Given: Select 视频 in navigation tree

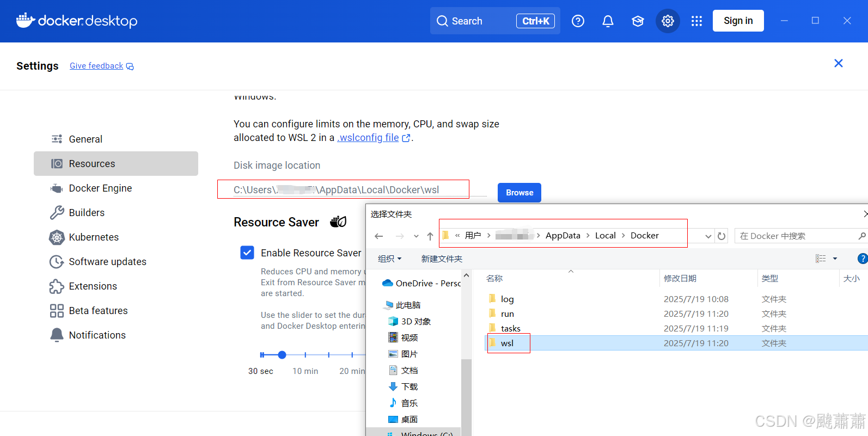Looking at the screenshot, I should 404,338.
